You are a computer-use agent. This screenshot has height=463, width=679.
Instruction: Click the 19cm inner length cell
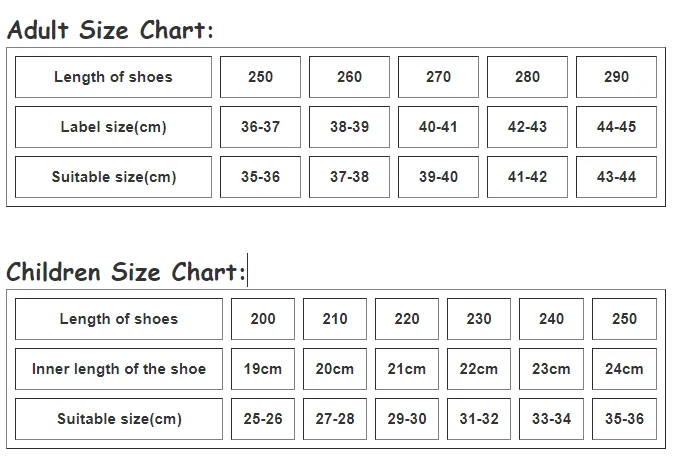(263, 369)
